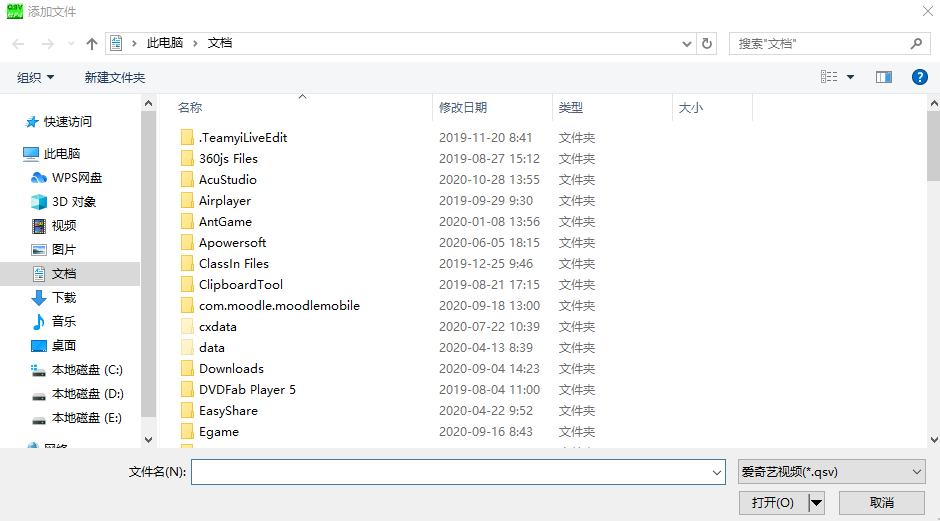Select 本地磁盘 (D:) drive

tap(87, 393)
